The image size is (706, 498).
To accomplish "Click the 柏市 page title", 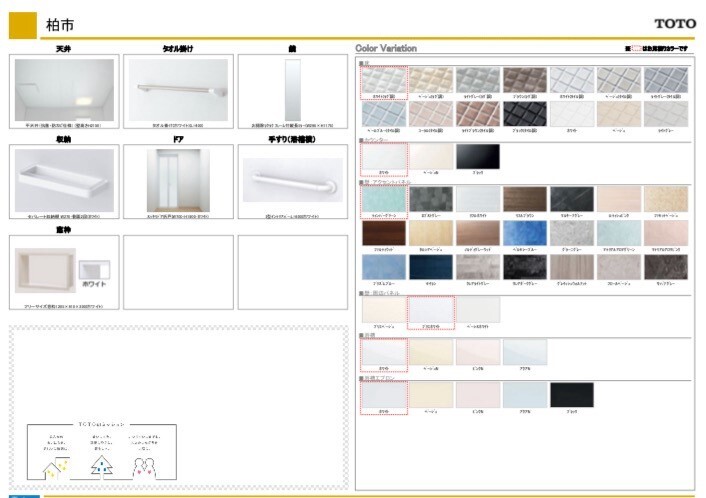I will click(x=59, y=24).
